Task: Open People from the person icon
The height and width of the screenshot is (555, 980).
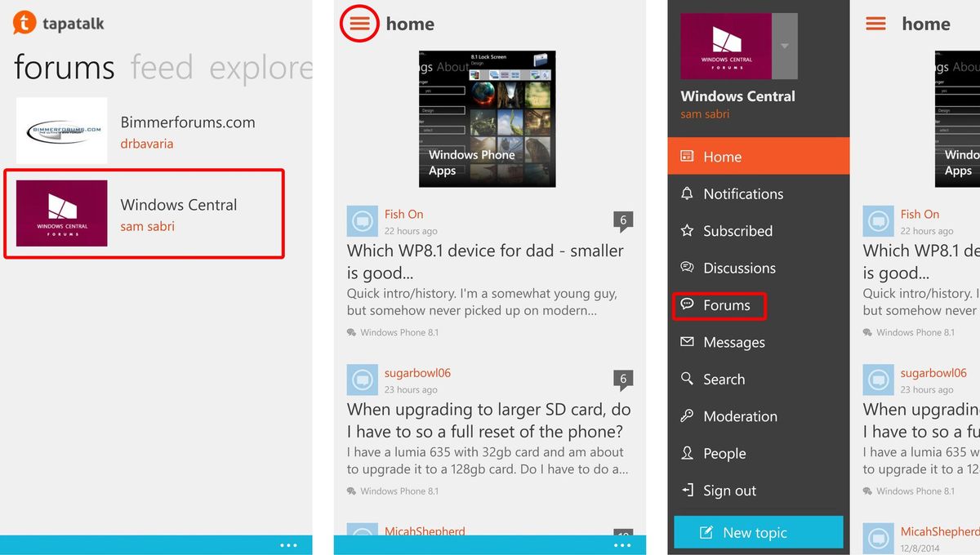Action: click(687, 453)
